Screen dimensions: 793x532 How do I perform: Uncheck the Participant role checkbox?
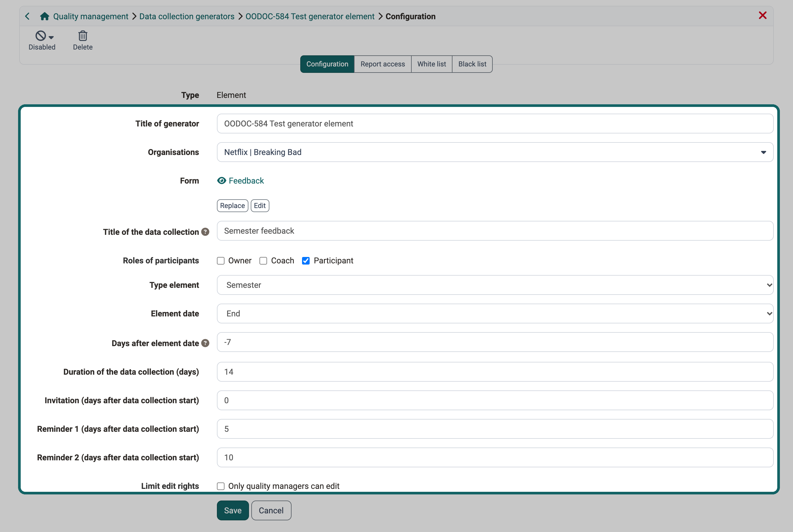[x=306, y=260]
